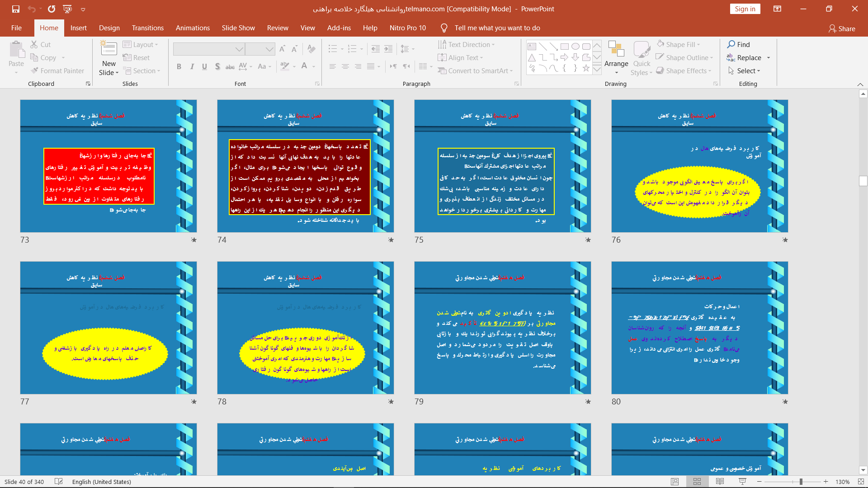Click Fit slide to window icon
Viewport: 868px width, 488px height.
861,482
